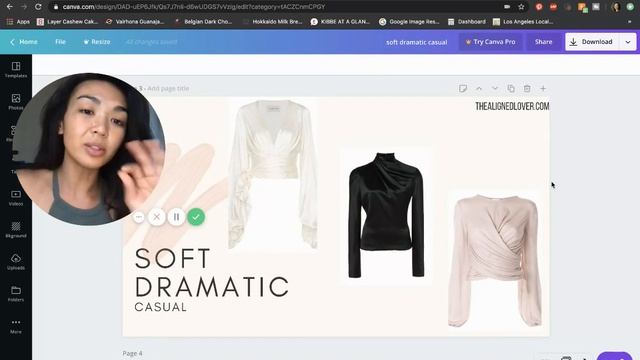Move page down with down arrow
Screen dimensions: 640x360
[x=495, y=89]
